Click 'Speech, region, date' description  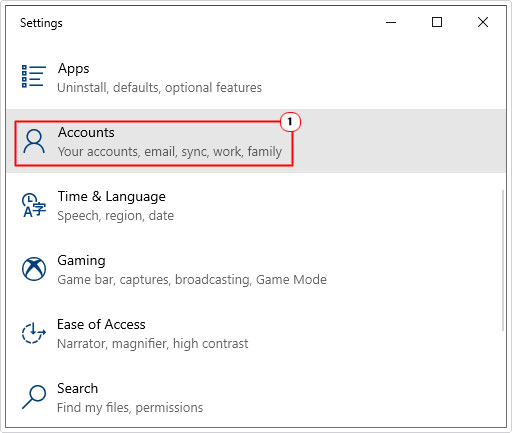click(x=115, y=216)
